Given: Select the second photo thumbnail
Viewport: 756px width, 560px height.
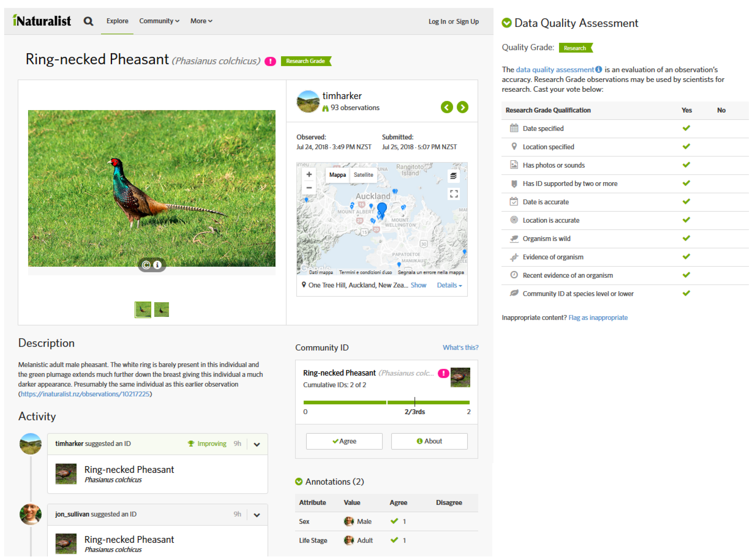Looking at the screenshot, I should pyautogui.click(x=161, y=309).
